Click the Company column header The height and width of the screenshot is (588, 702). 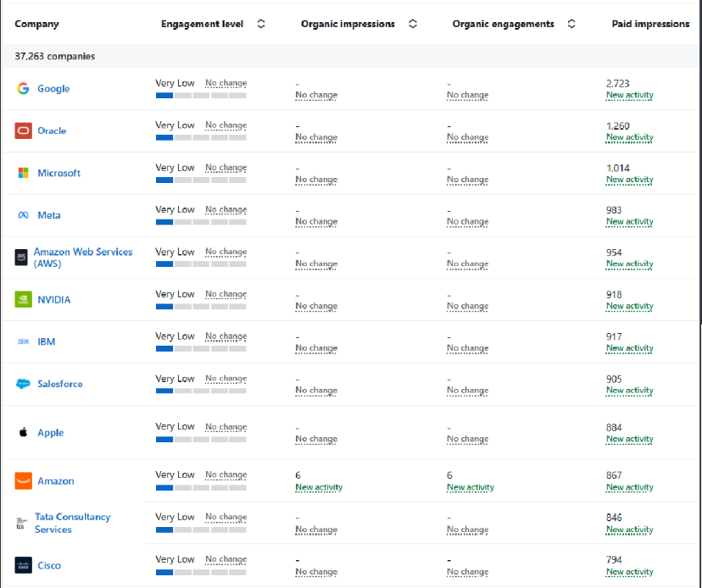37,24
